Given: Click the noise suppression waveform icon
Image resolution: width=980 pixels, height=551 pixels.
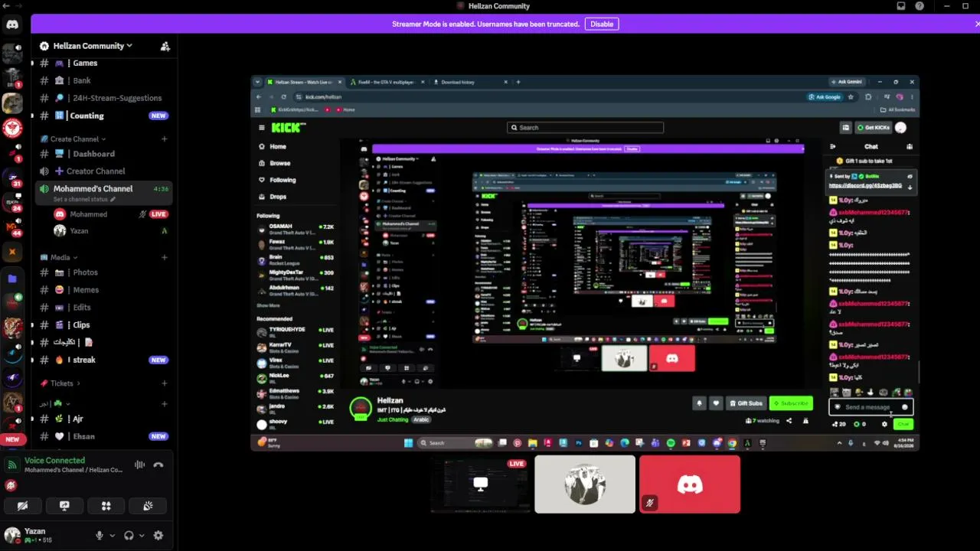Looking at the screenshot, I should (139, 465).
